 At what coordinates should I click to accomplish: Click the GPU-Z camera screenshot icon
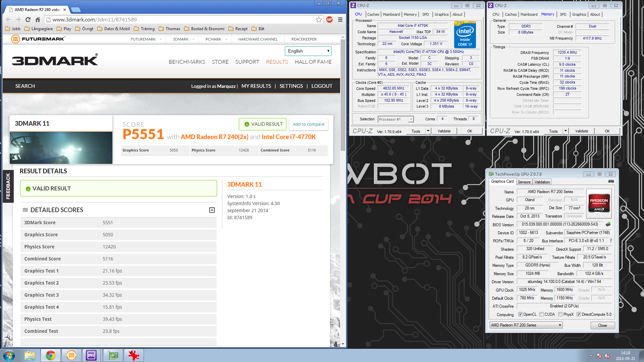(x=611, y=181)
